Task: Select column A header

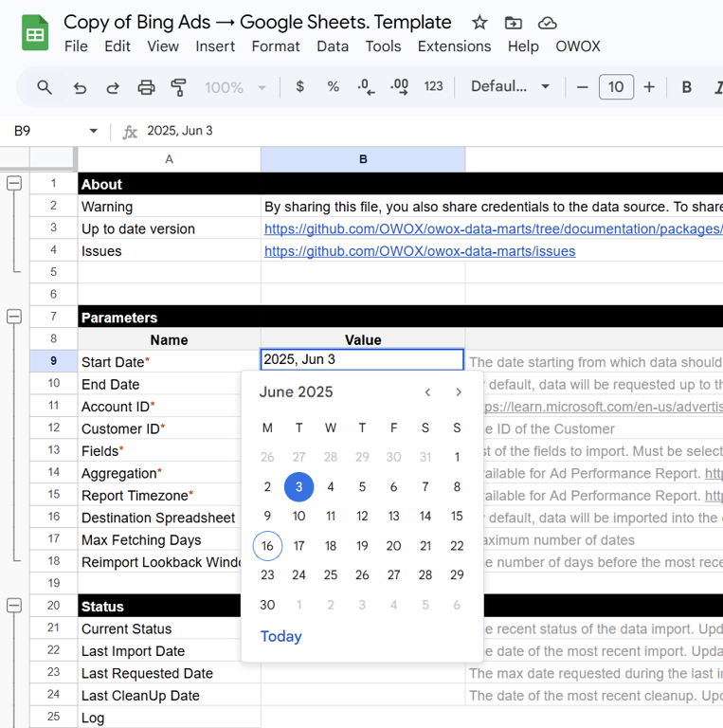Action: pos(169,159)
